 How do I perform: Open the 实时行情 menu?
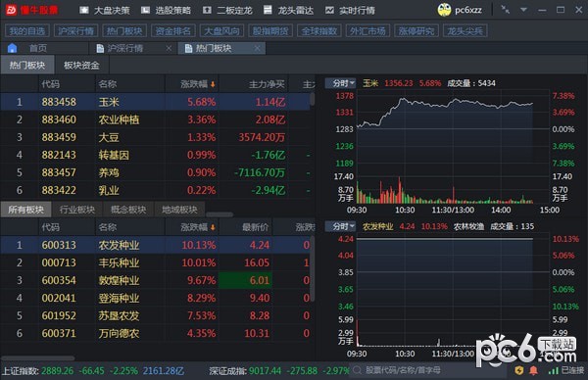pyautogui.click(x=350, y=11)
